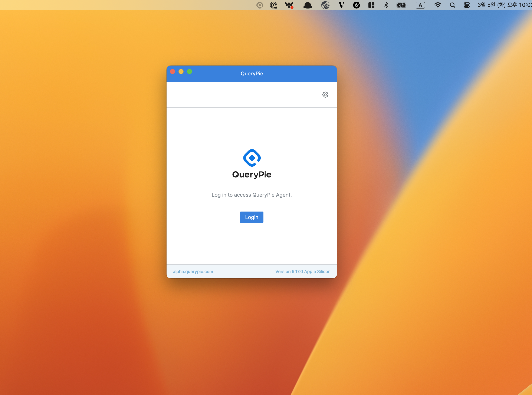Show battery charging status
The width and height of the screenshot is (532, 395).
(402, 5)
